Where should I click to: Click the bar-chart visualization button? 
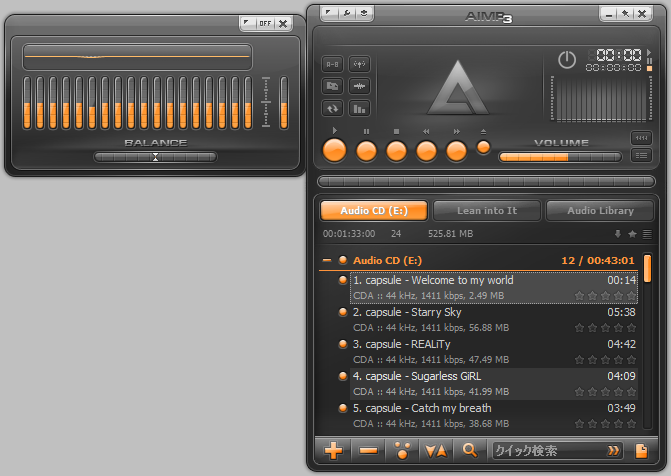coord(359,108)
